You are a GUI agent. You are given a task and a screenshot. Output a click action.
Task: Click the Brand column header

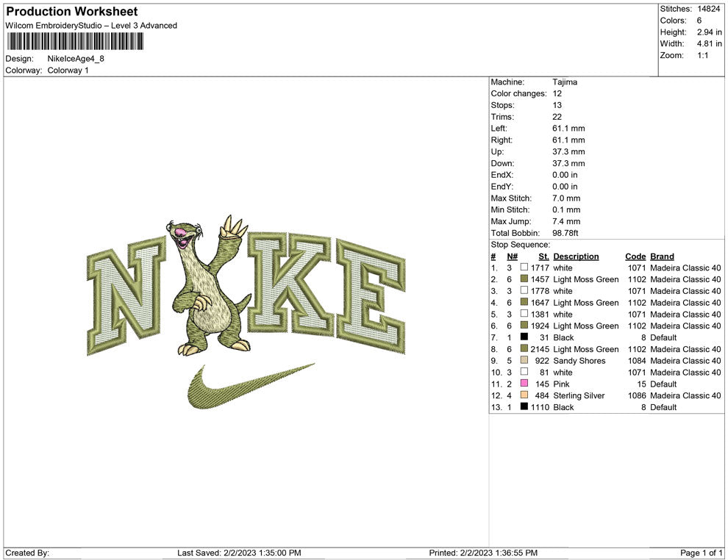coord(662,256)
